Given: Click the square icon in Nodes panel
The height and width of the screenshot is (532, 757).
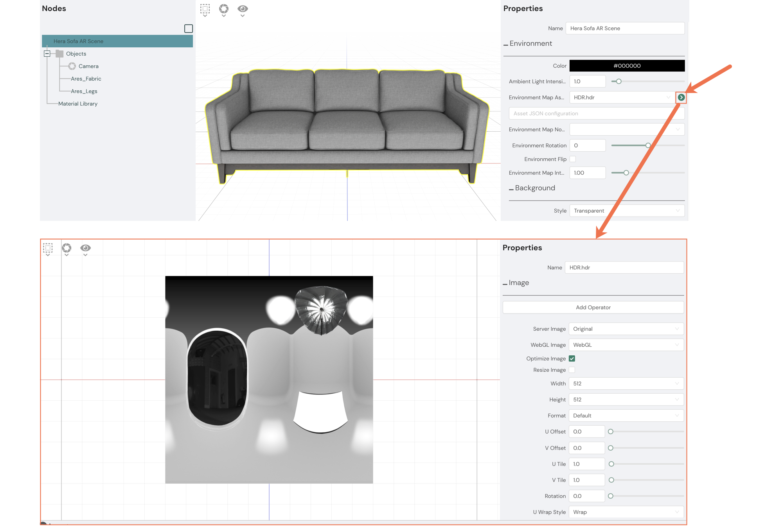Looking at the screenshot, I should coord(189,29).
